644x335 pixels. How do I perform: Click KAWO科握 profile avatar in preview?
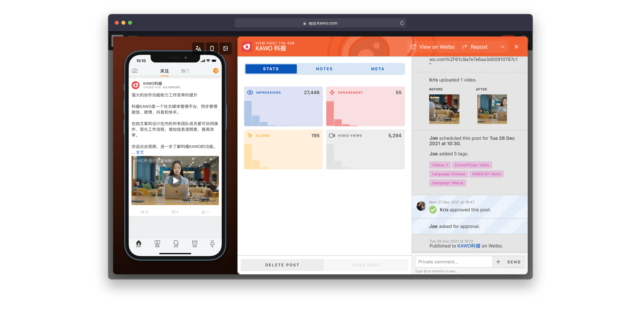pos(136,85)
